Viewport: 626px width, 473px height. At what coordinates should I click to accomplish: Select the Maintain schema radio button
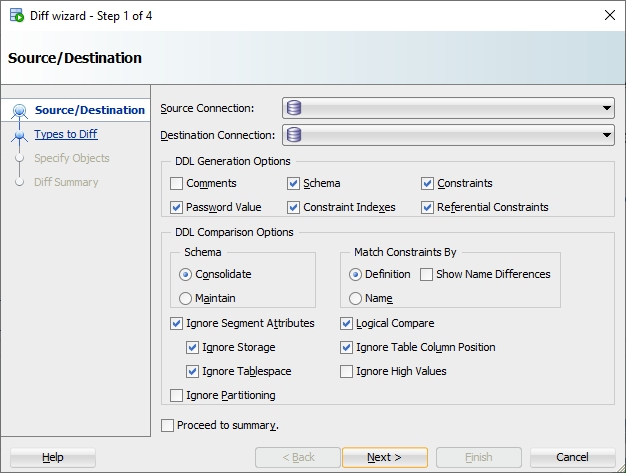click(x=185, y=298)
